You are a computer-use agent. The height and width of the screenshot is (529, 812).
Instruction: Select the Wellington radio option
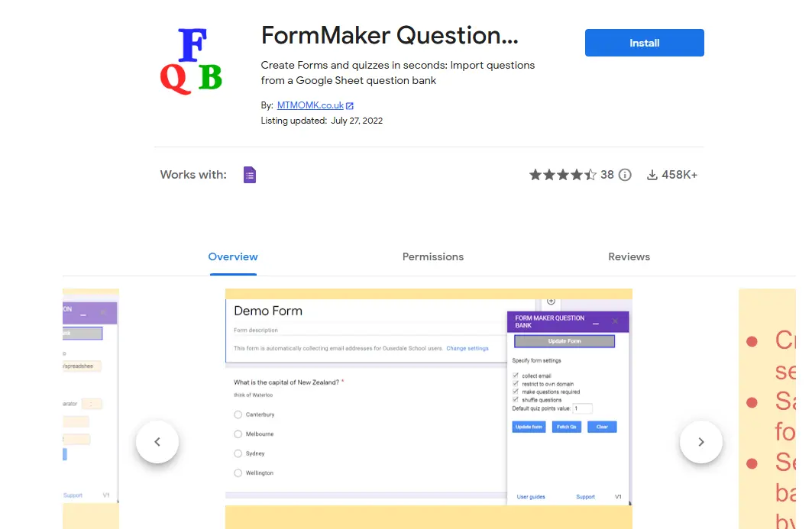click(x=238, y=473)
